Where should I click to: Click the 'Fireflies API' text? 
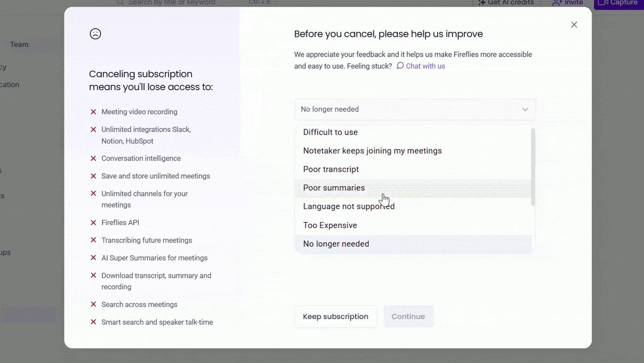tap(120, 223)
